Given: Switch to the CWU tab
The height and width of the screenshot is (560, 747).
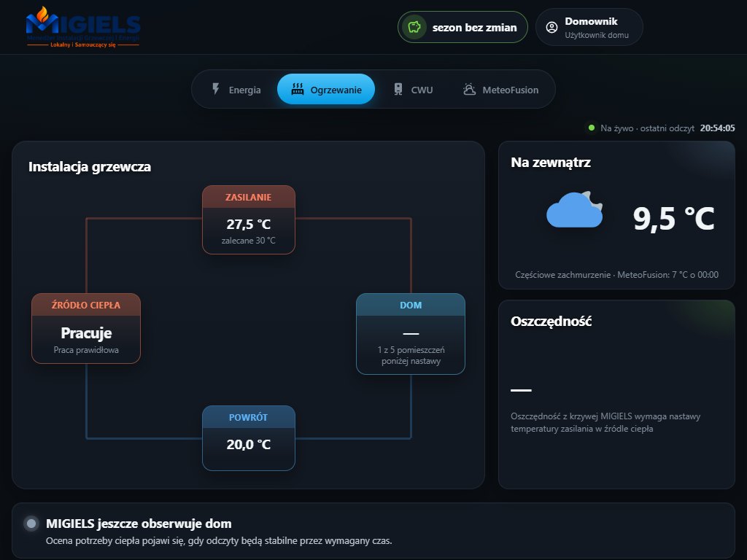Looking at the screenshot, I should (x=413, y=90).
